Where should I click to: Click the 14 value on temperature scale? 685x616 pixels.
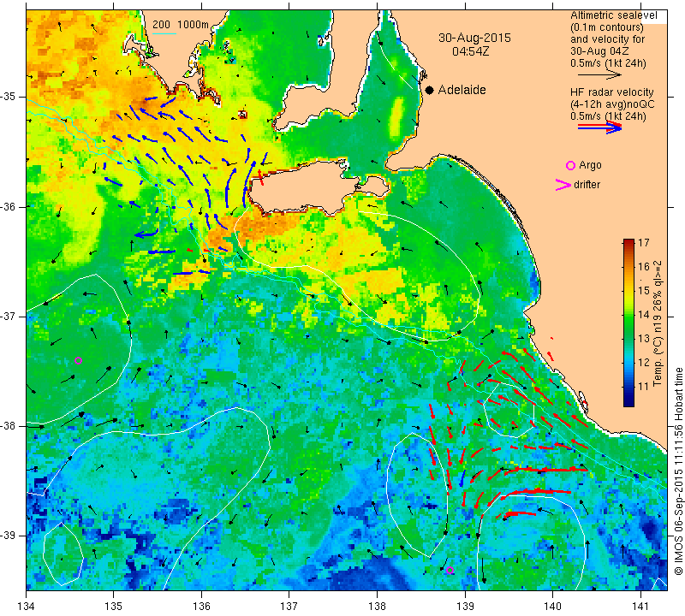tap(644, 314)
